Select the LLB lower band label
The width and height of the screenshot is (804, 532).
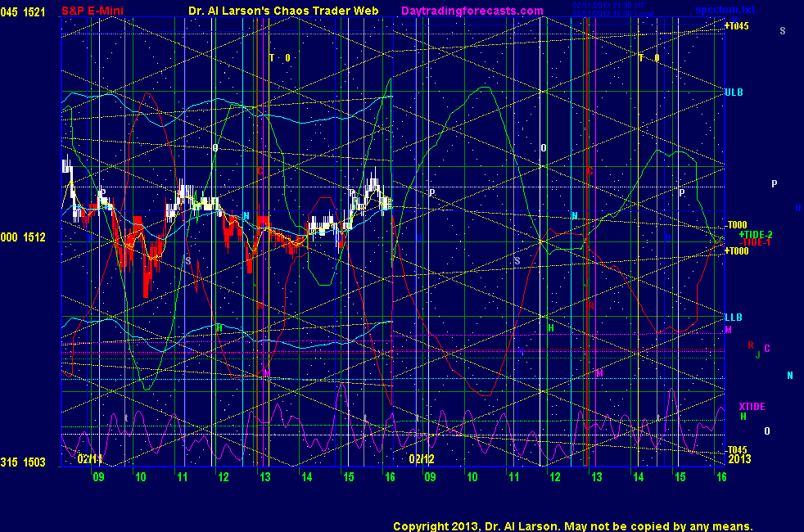point(734,318)
